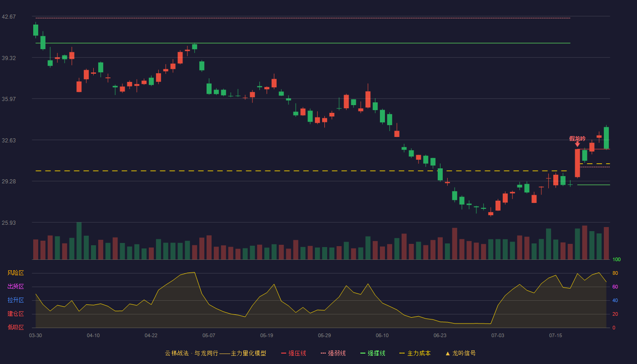Select the tall red candle below 假龙吟
Viewport: 637px width, 364px height.
click(577, 163)
